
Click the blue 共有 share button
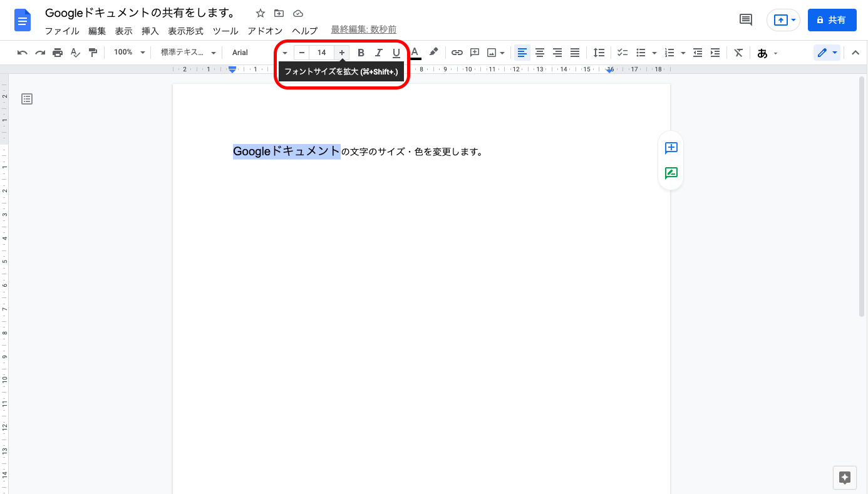(832, 20)
